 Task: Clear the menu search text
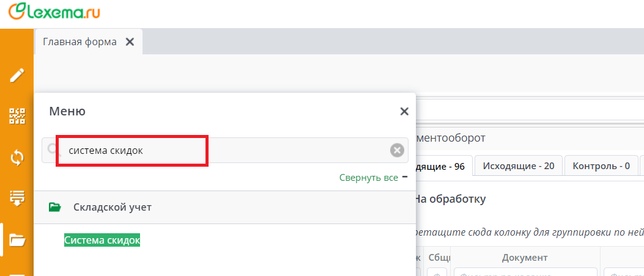pyautogui.click(x=397, y=150)
